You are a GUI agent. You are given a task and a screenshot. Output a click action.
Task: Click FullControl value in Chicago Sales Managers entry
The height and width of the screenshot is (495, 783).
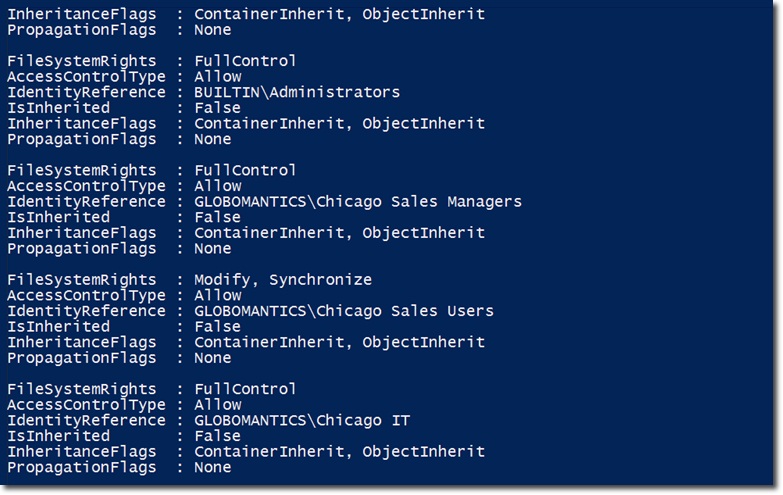coord(245,170)
